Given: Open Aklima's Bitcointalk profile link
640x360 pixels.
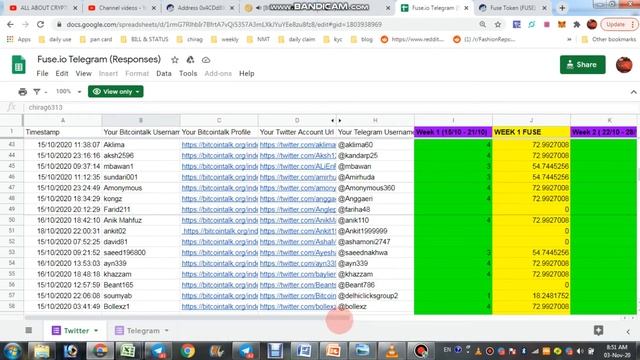Looking at the screenshot, I should [220, 145].
